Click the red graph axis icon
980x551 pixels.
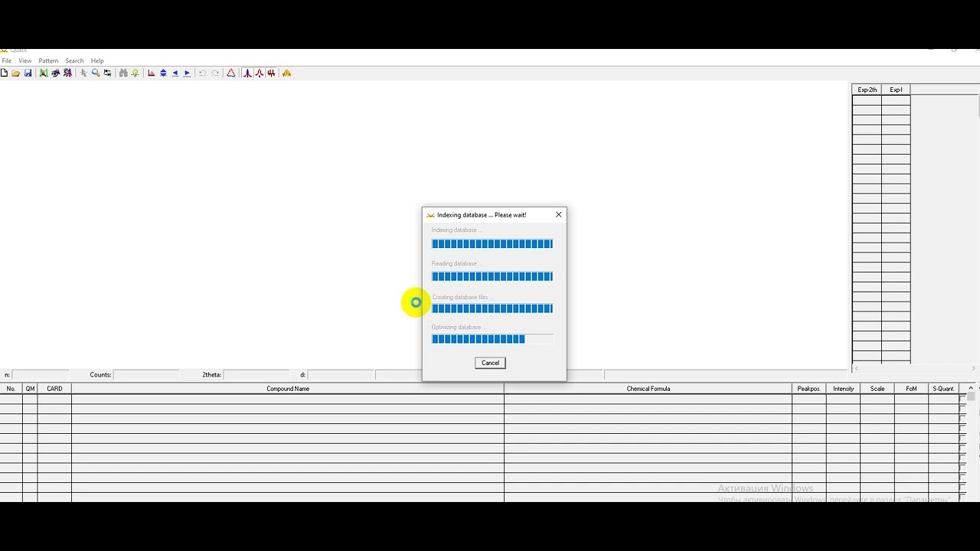coord(151,73)
